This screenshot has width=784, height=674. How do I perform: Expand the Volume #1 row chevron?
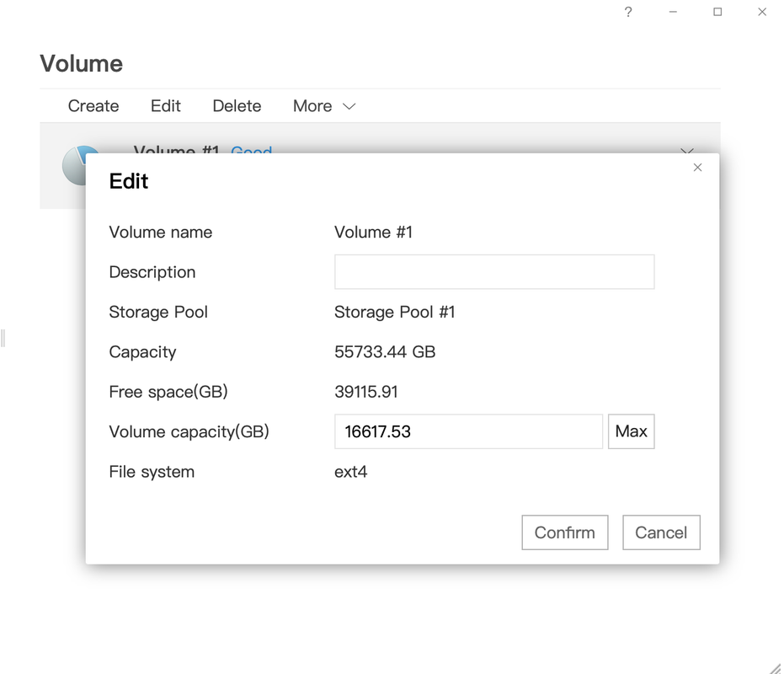[x=687, y=150]
